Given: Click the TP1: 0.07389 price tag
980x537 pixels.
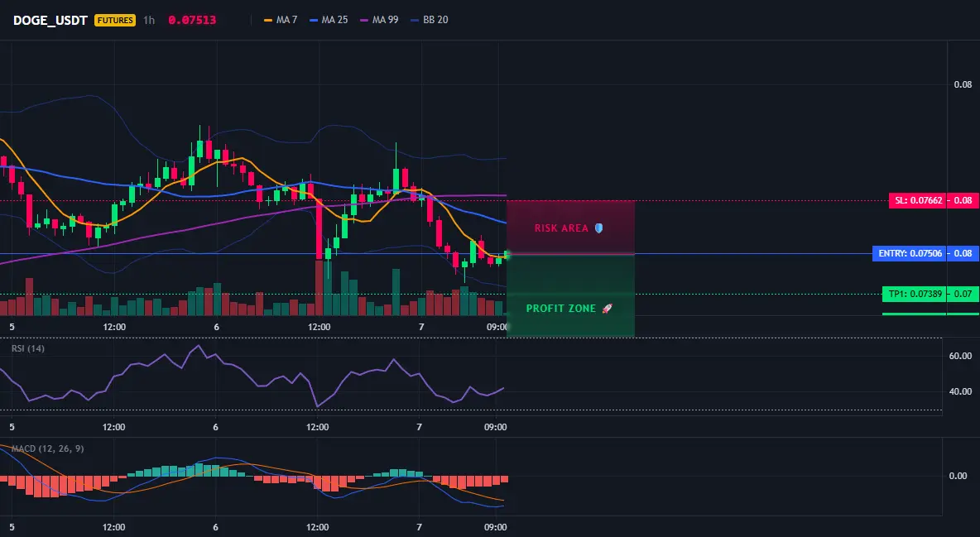Looking at the screenshot, I should (x=915, y=294).
